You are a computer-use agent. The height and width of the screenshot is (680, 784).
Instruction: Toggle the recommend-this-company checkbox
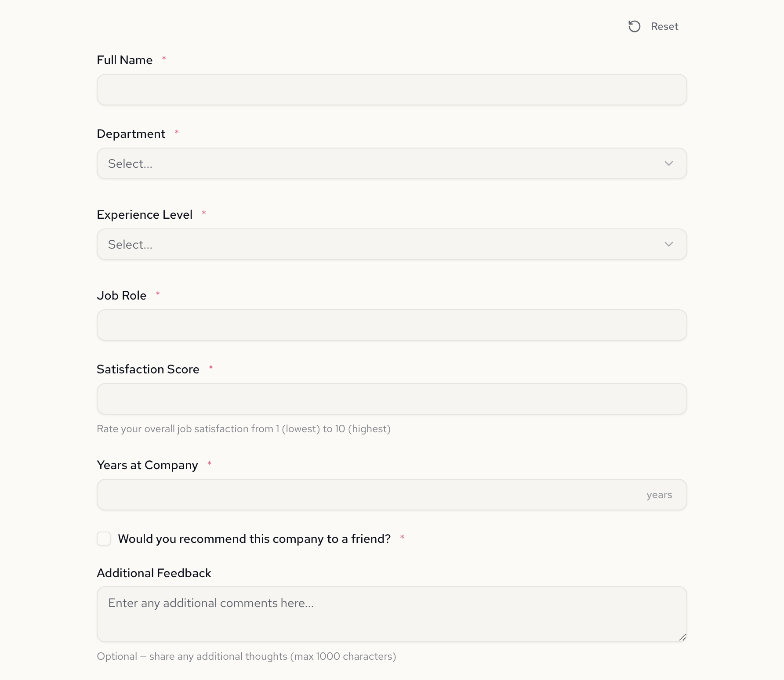[x=104, y=539]
